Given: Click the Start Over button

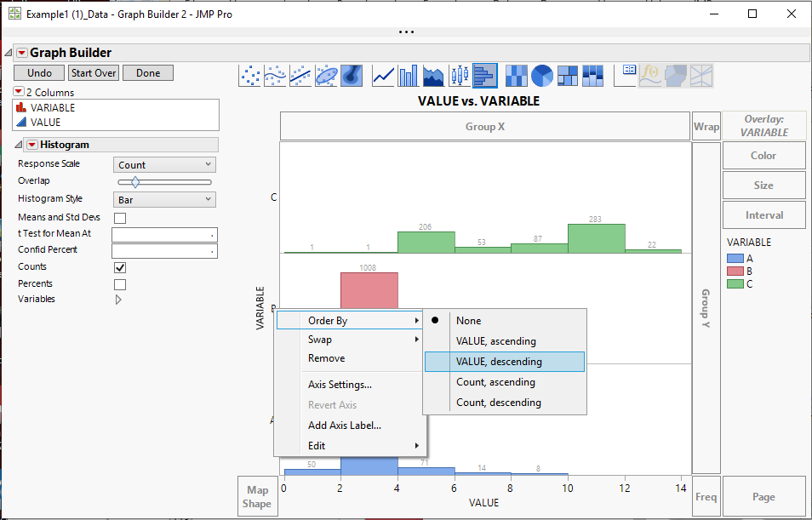Looking at the screenshot, I should point(93,73).
